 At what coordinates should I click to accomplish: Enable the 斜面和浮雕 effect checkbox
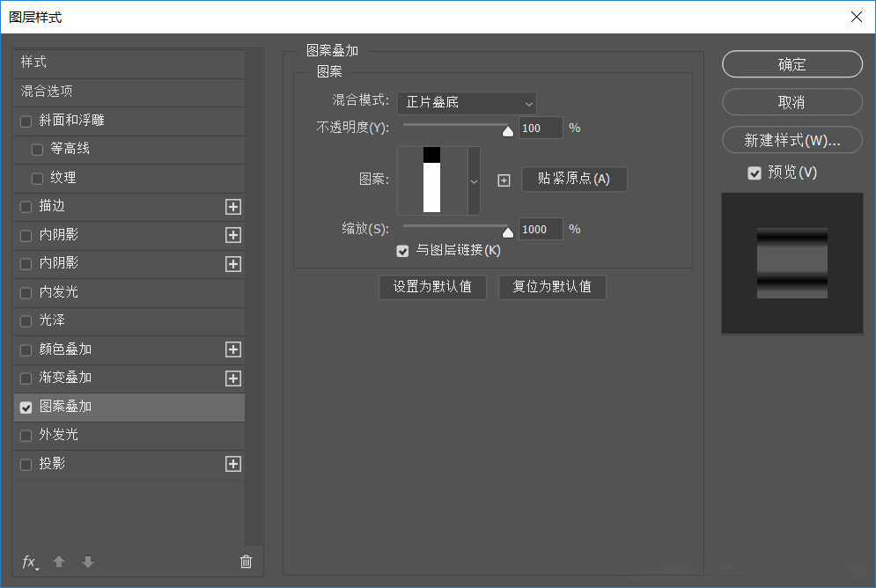26,121
